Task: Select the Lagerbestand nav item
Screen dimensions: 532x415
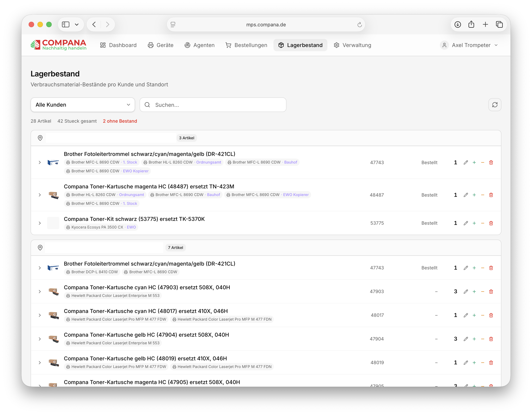Action: [x=300, y=45]
